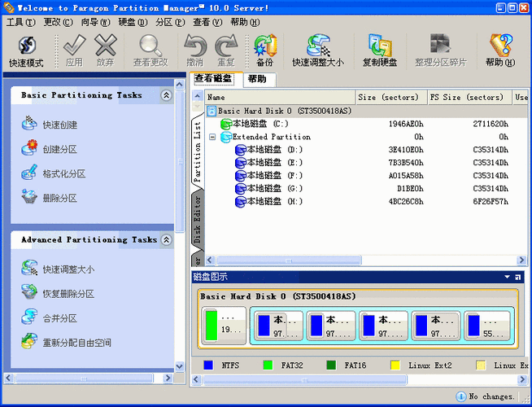Select the vertical Disk Editor tab

197,220
